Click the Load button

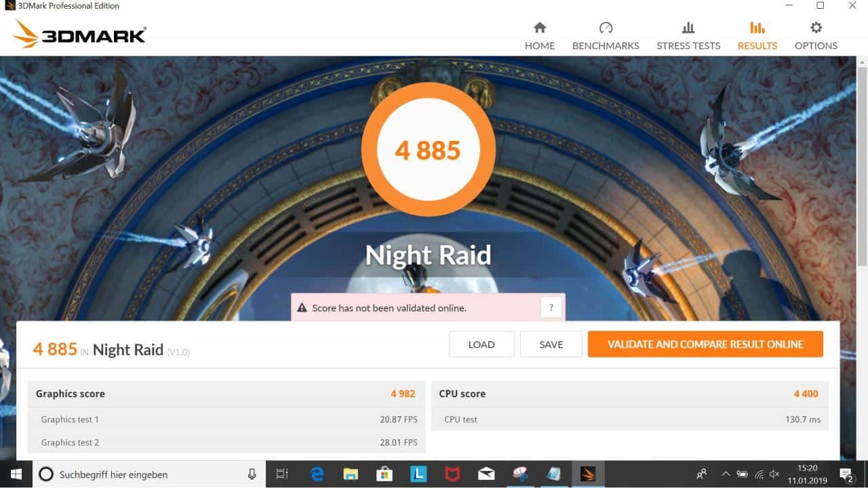pyautogui.click(x=481, y=344)
